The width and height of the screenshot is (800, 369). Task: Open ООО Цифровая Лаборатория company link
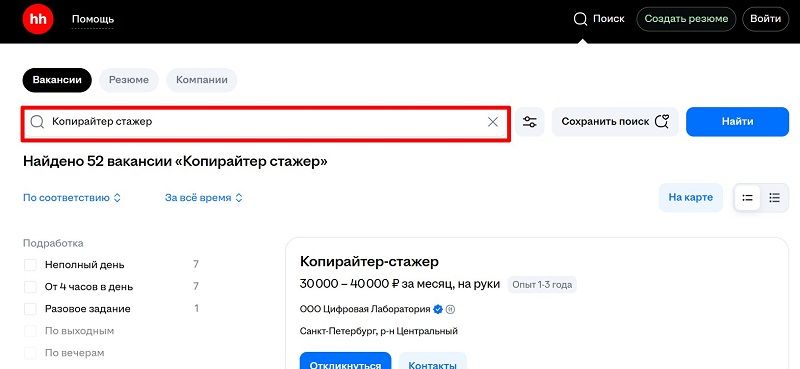pyautogui.click(x=365, y=309)
